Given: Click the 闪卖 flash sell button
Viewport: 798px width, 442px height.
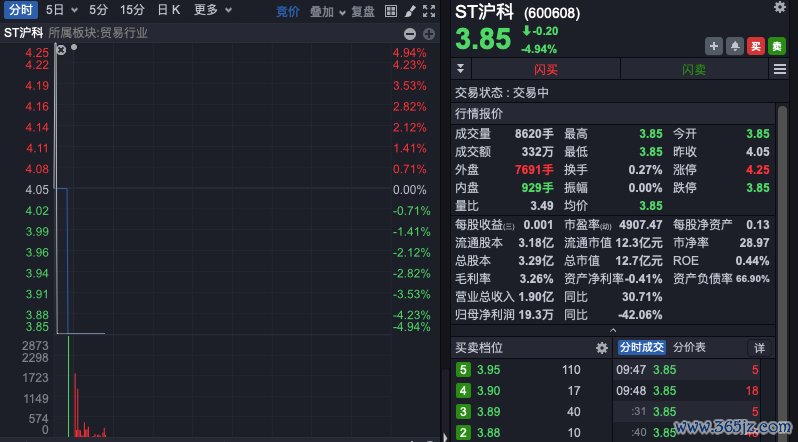Looking at the screenshot, I should (694, 69).
